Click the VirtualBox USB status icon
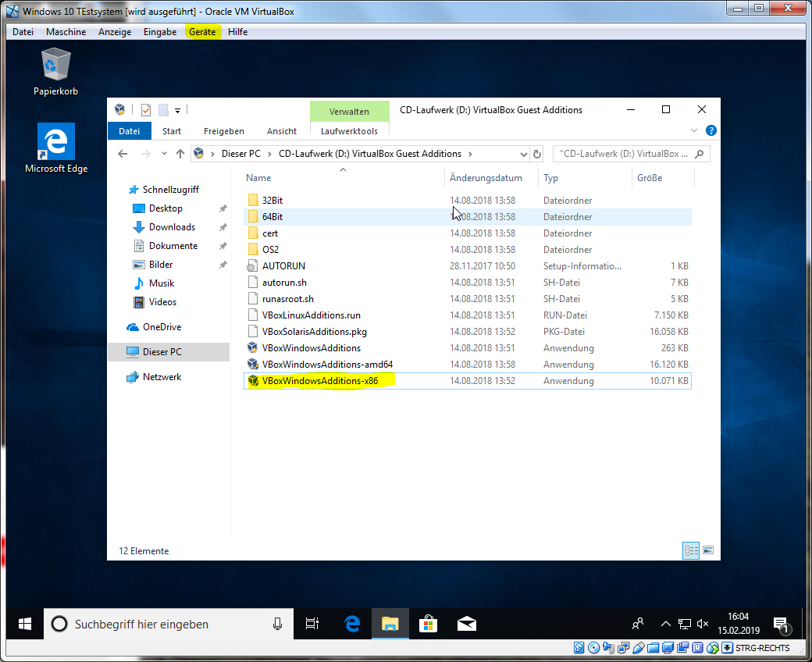Viewport: 812px width, 662px height. pos(639,648)
